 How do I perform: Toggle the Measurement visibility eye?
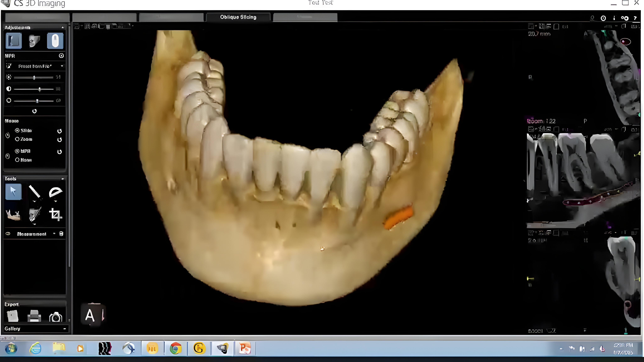[8, 234]
